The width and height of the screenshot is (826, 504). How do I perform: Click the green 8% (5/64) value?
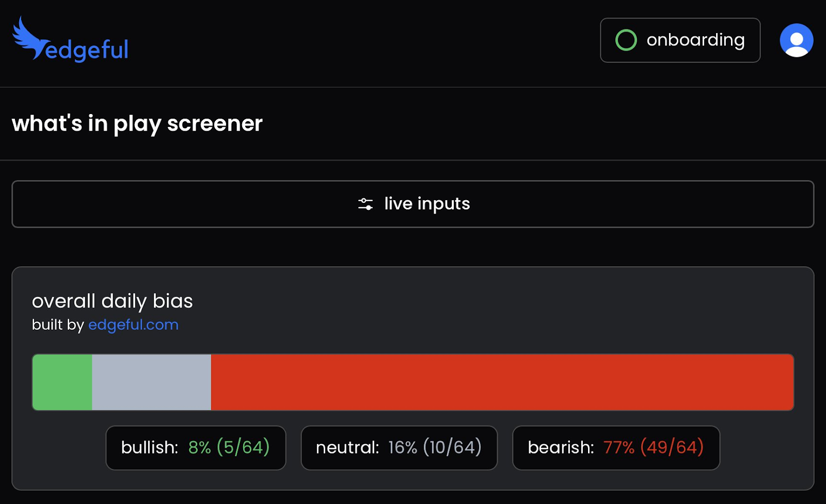click(x=229, y=448)
